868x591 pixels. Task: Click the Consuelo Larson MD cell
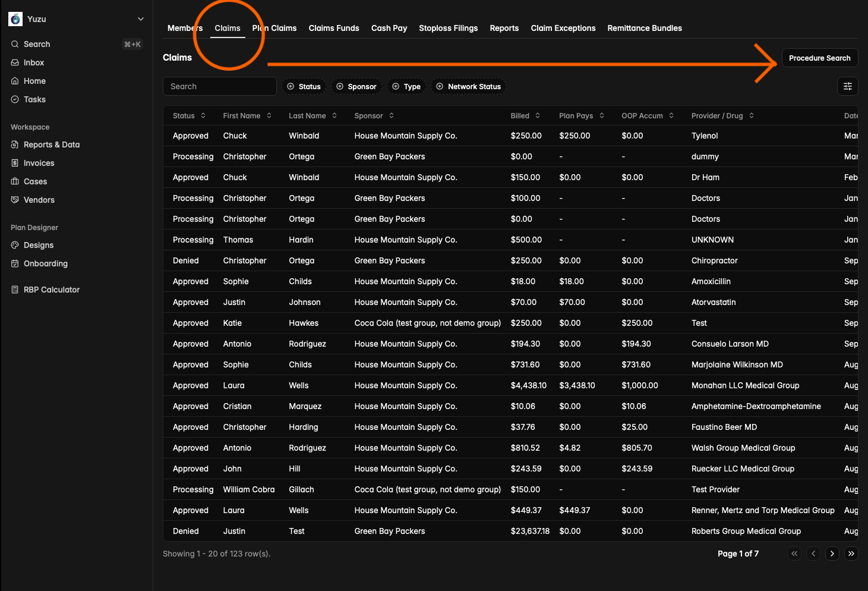click(730, 344)
